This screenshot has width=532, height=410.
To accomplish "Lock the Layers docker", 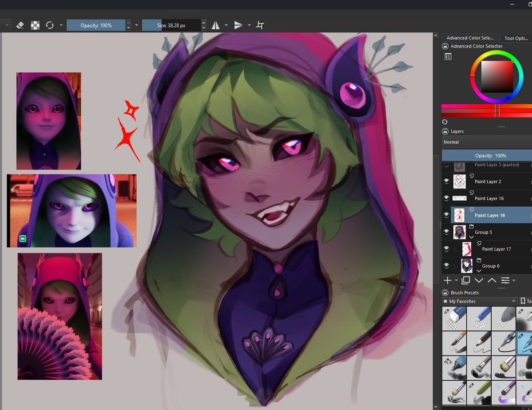I will 445,131.
